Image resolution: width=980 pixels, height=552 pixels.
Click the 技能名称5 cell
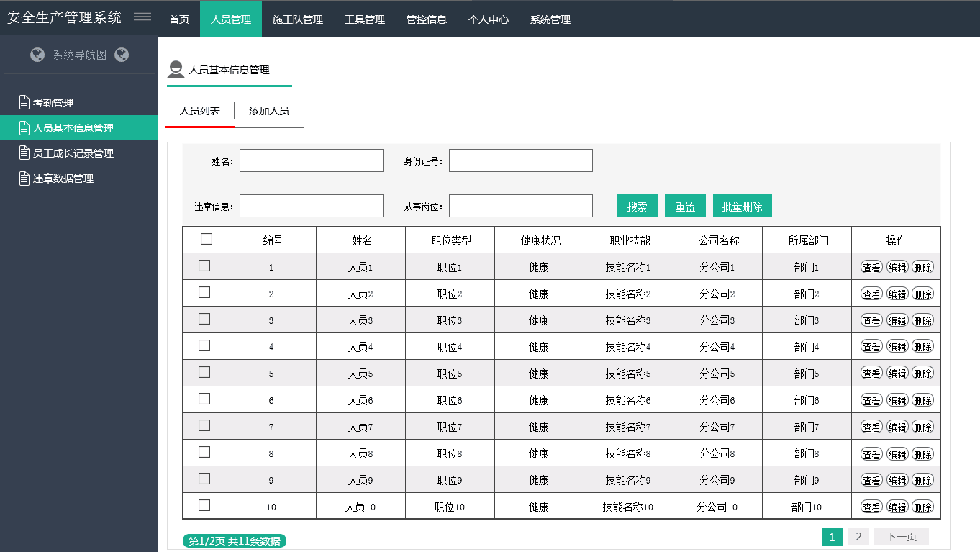click(628, 374)
